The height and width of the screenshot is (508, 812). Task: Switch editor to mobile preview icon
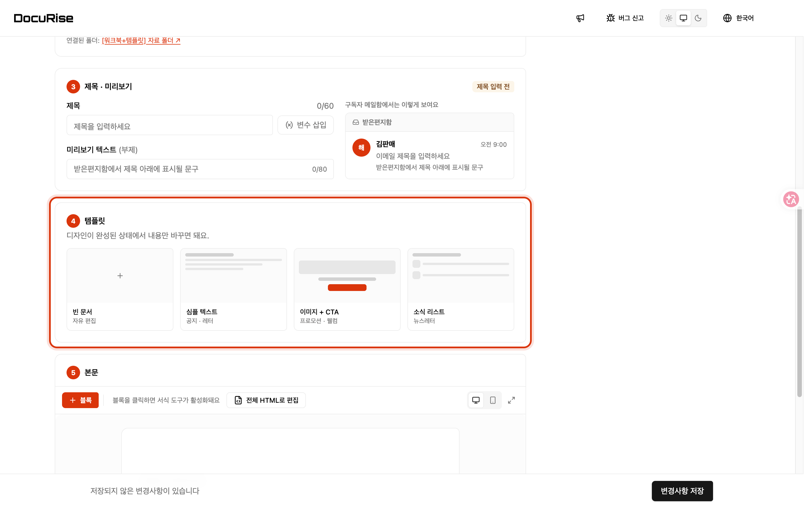[x=493, y=400]
